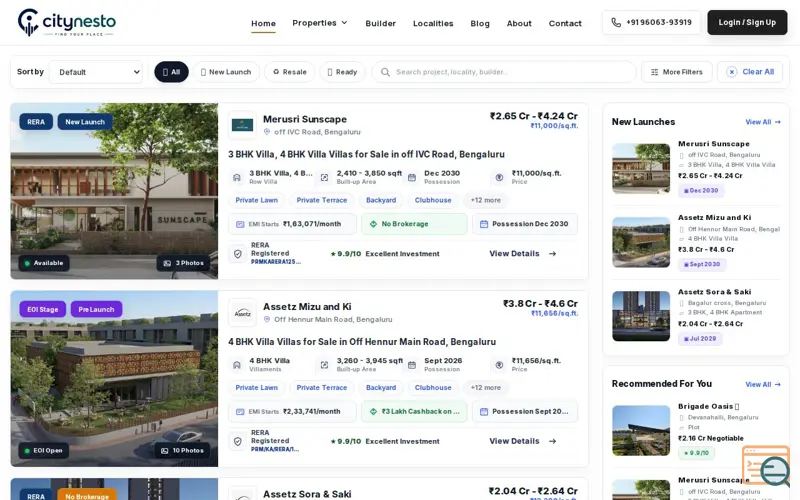Open the Builder nav item
The image size is (800, 500).
tap(381, 23)
